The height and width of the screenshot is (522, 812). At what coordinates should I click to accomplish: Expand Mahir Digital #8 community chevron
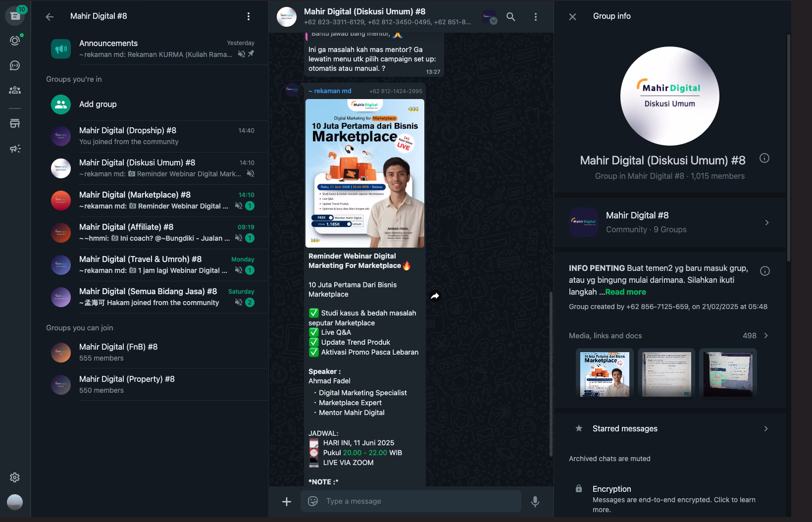click(x=767, y=223)
